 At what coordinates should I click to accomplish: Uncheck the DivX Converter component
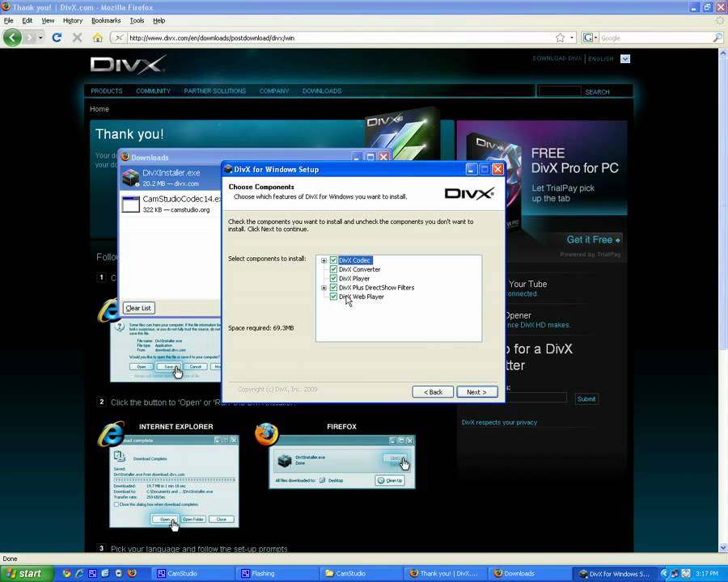tap(333, 269)
